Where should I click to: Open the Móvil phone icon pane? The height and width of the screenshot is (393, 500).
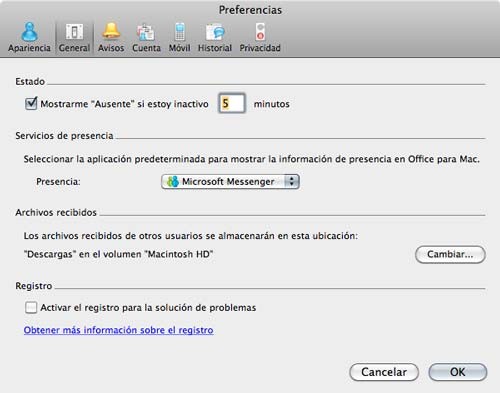(179, 37)
